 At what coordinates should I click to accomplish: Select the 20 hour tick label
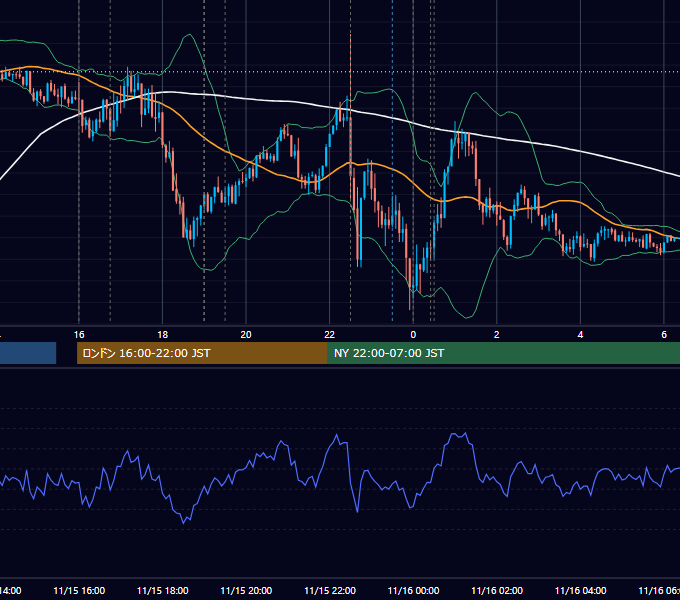click(246, 335)
